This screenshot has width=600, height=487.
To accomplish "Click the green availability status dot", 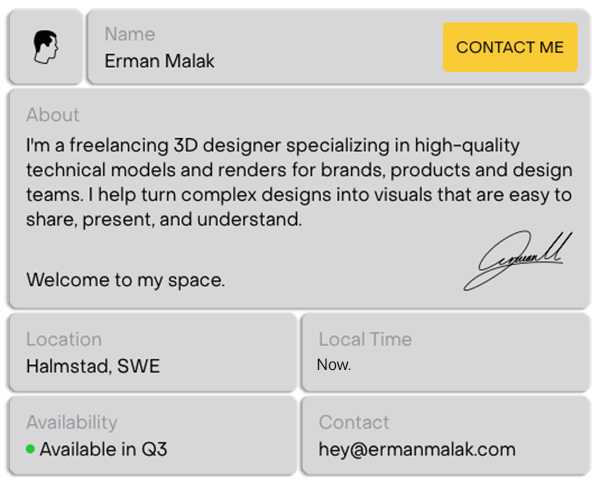I will tap(31, 449).
